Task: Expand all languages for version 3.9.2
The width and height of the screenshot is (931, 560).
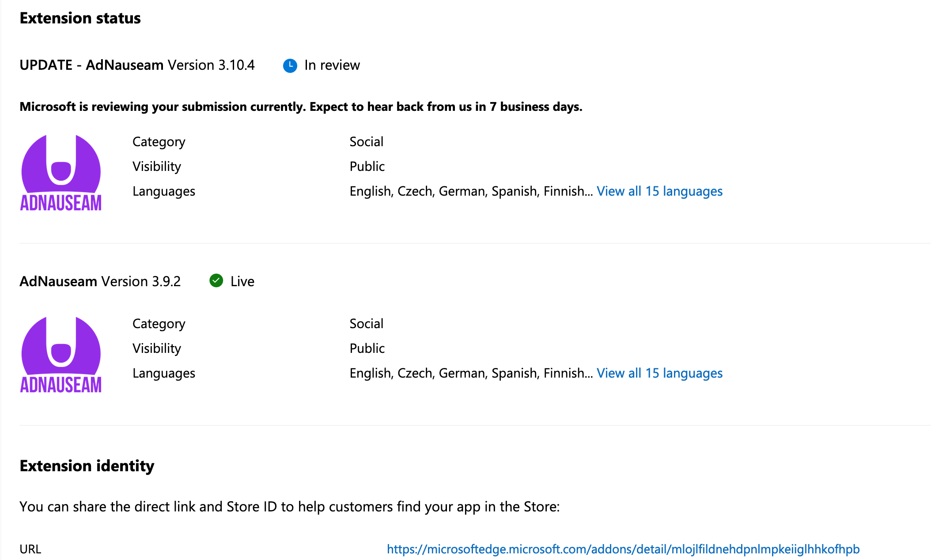Action: click(x=659, y=373)
